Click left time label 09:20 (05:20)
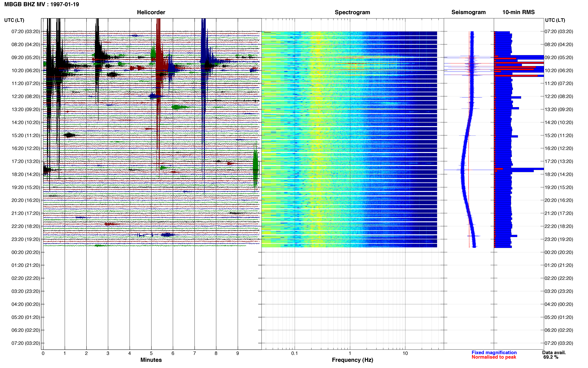 [26, 57]
